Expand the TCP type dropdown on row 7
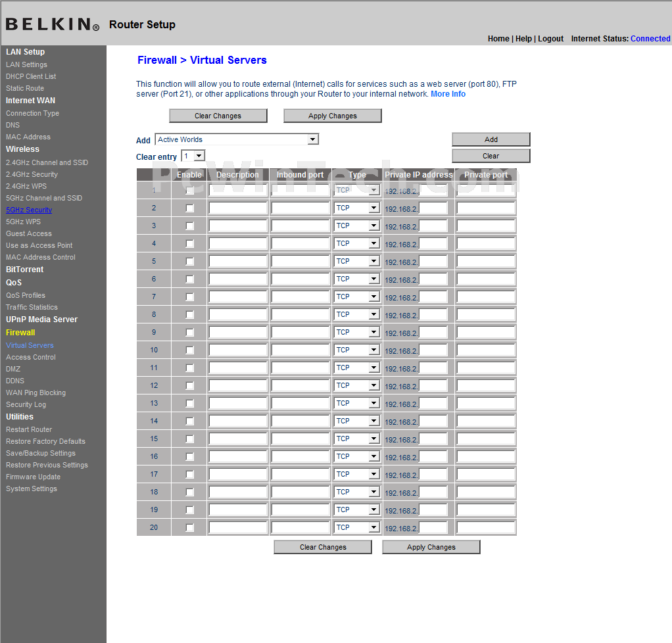Screen dimensions: 672x643 pos(356,297)
